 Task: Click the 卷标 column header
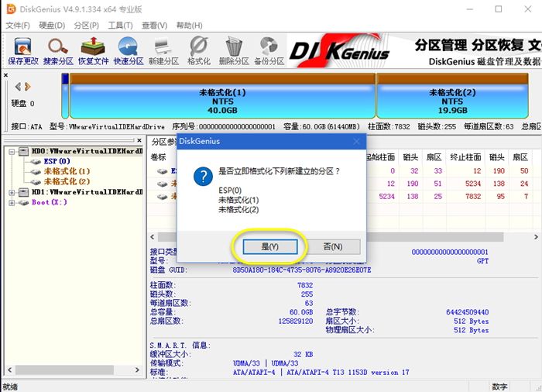coord(158,157)
